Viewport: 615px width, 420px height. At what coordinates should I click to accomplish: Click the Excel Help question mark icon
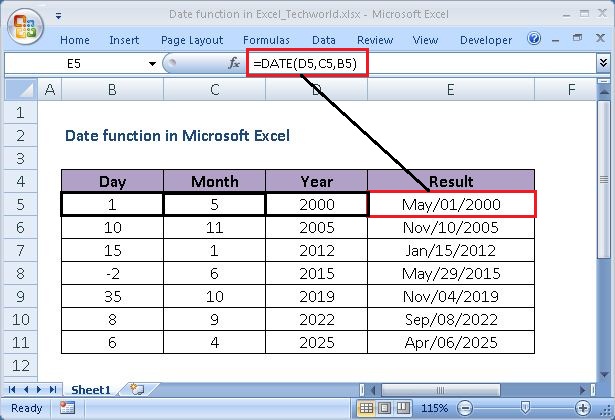click(534, 38)
